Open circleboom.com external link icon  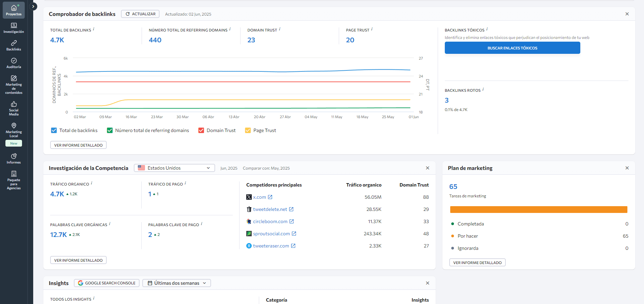[x=291, y=221]
